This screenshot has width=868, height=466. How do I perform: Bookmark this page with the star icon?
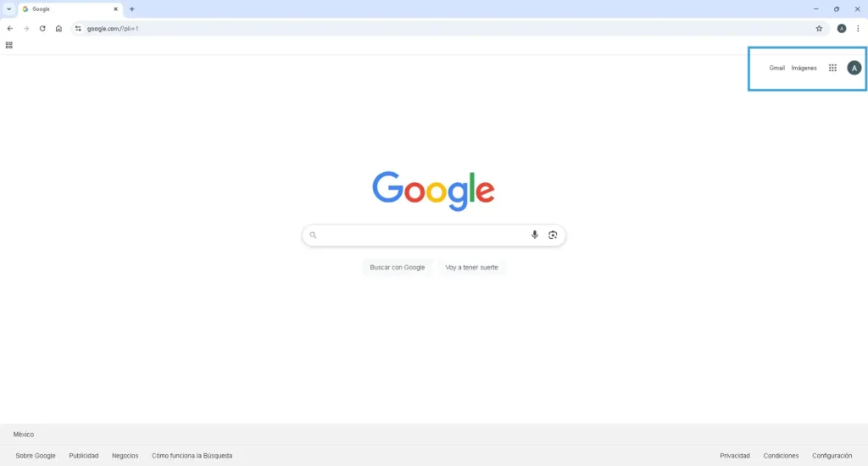tap(819, 28)
